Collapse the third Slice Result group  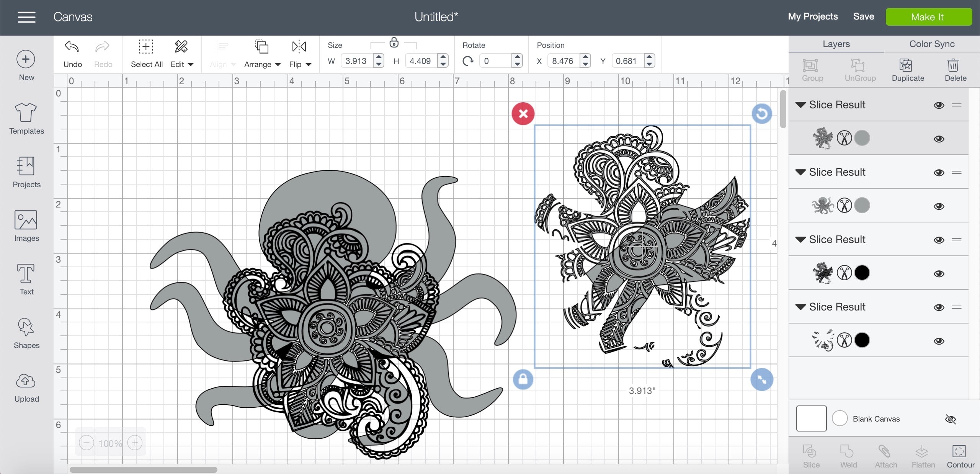pyautogui.click(x=800, y=240)
